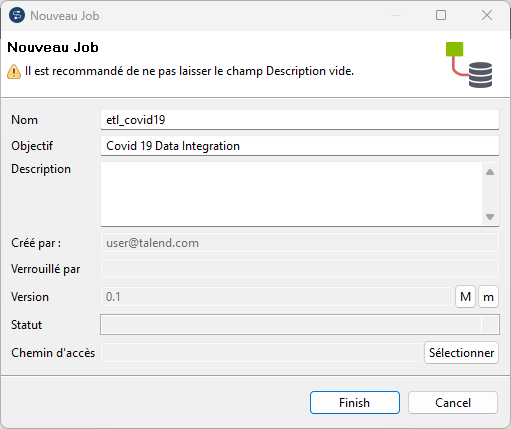The image size is (511, 429).
Task: Click the Finish button
Action: click(355, 403)
